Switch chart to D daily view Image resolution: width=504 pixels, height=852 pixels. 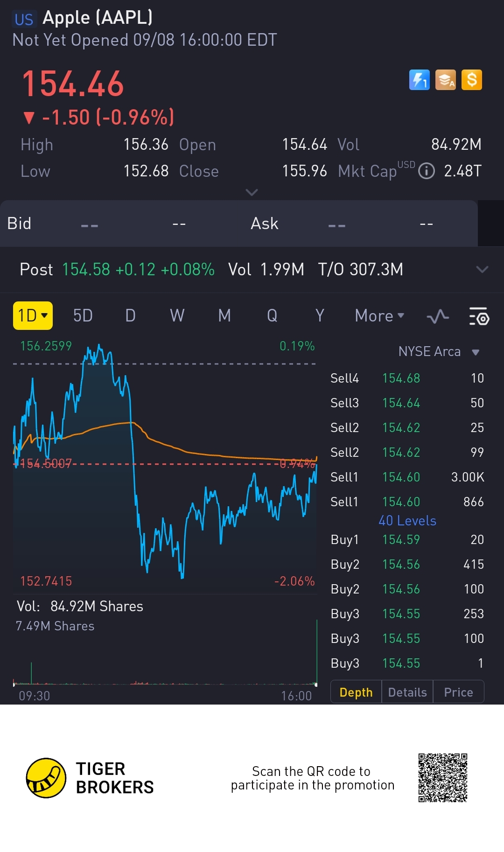point(131,316)
